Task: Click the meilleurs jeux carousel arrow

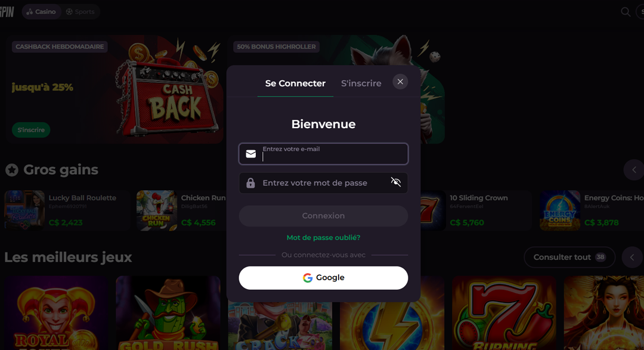Action: (633, 257)
